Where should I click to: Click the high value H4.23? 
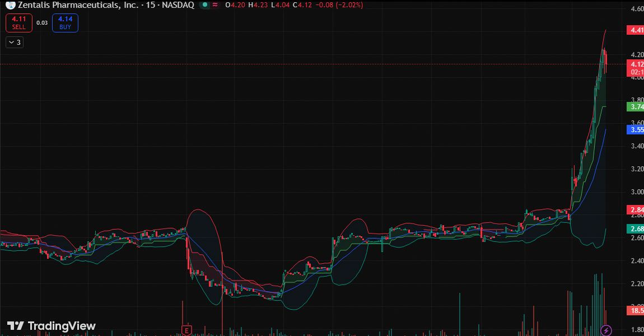258,5
